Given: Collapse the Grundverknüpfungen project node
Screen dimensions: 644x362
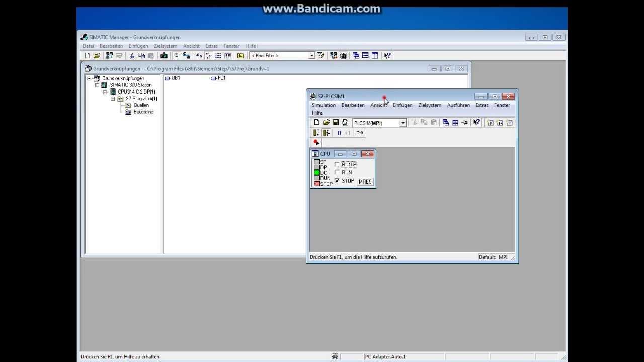Looking at the screenshot, I should [90, 78].
